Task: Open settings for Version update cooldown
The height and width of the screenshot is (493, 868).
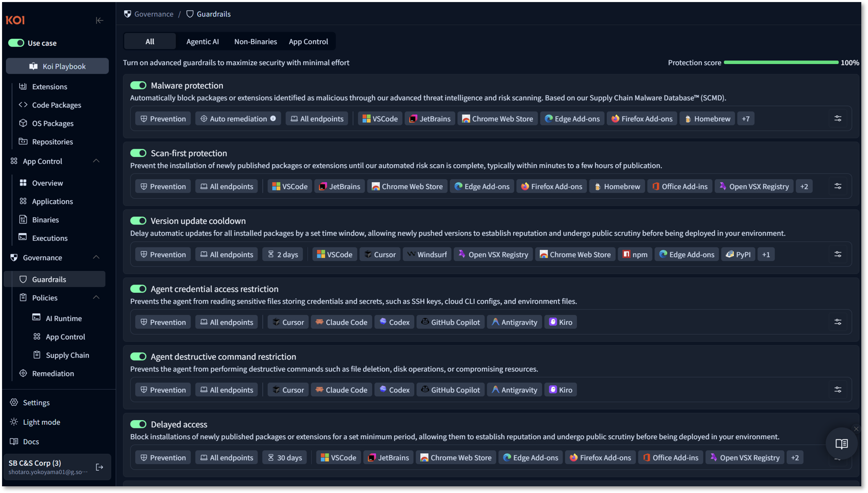Action: point(838,255)
